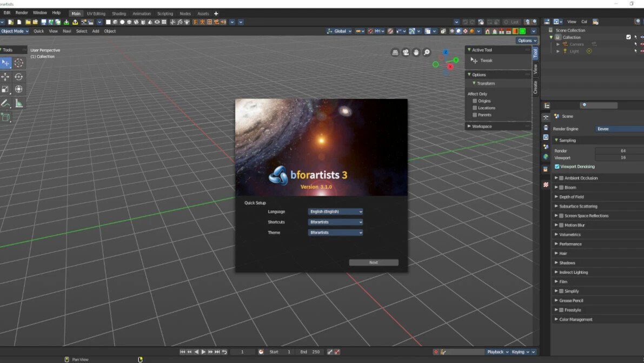
Task: Expand the Camera item in outliner
Action: point(557,44)
